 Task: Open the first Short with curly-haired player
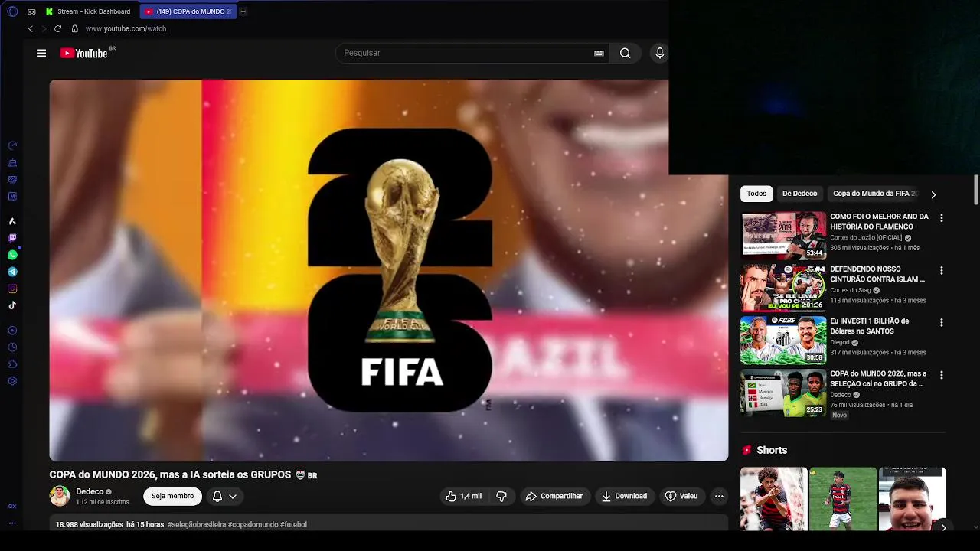[x=773, y=499]
